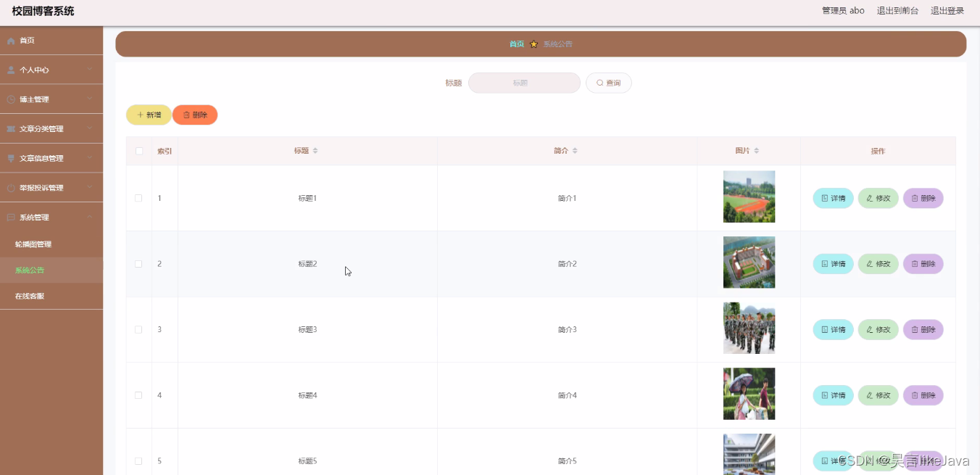Edit row 标题4 with 修改
Image resolution: width=980 pixels, height=475 pixels.
click(878, 395)
